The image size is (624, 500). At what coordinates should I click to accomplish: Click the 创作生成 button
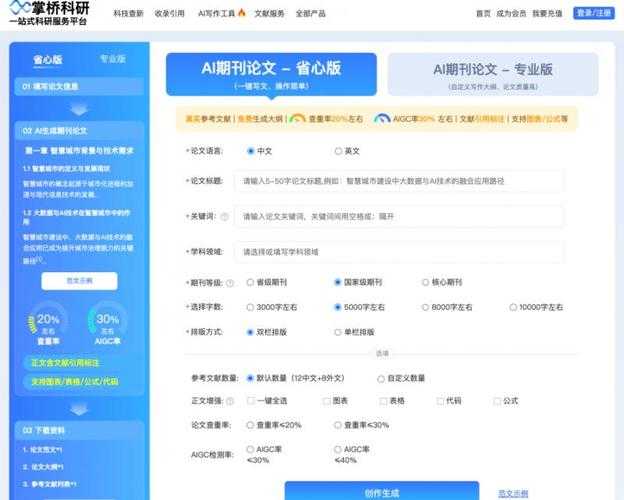(x=382, y=490)
